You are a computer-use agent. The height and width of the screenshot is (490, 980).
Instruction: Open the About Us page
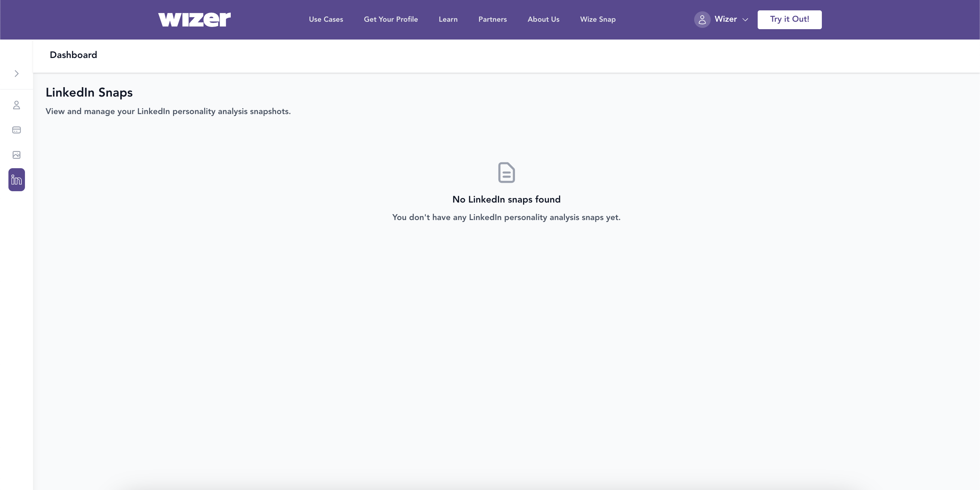[543, 19]
